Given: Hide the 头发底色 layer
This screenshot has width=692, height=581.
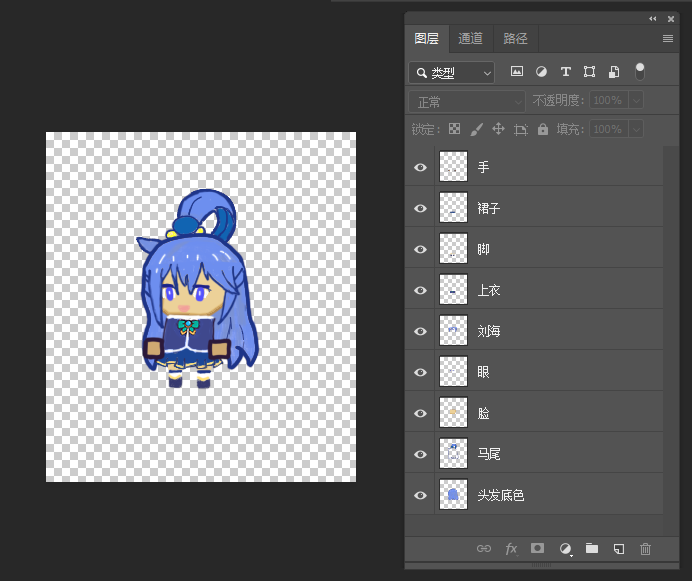Looking at the screenshot, I should point(420,495).
